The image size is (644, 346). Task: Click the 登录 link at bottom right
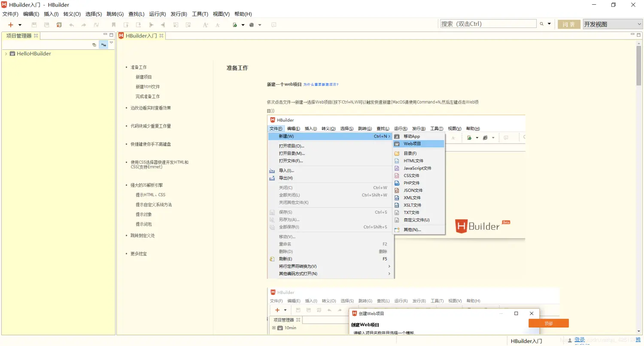click(580, 340)
